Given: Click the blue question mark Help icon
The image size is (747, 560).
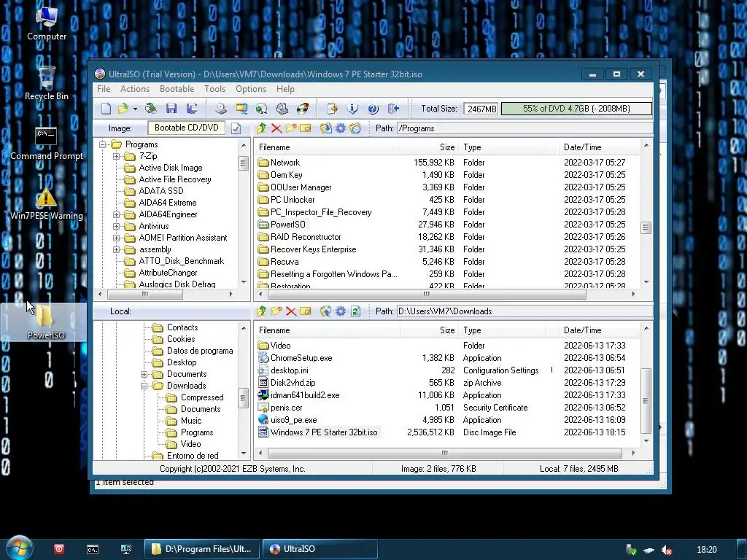Looking at the screenshot, I should [x=373, y=109].
